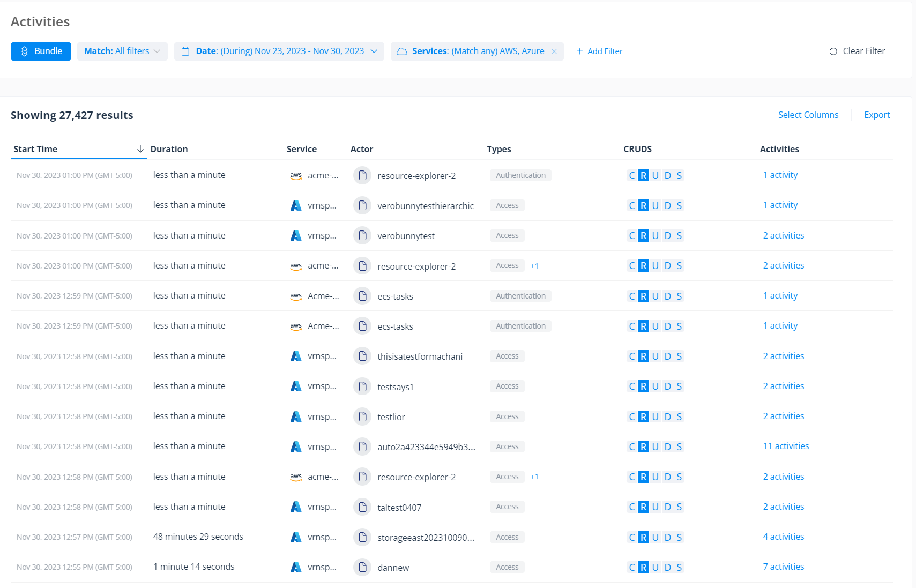Screen dimensions: 916x588
Task: Click the actor icon next to testlior
Action: click(x=362, y=416)
